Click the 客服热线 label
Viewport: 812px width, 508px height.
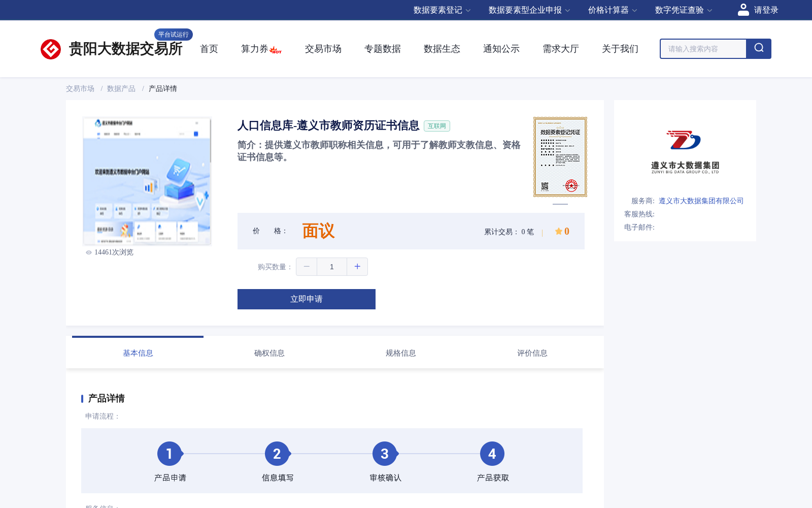639,214
